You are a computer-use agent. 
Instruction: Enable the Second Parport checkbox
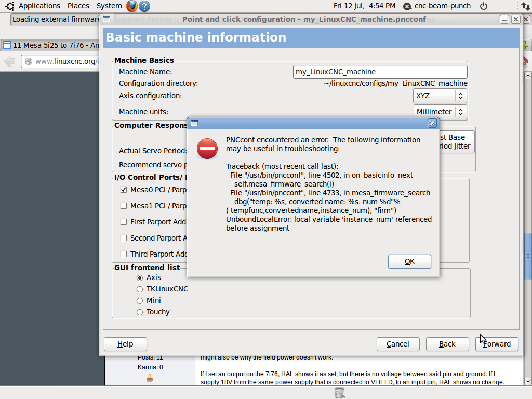(x=124, y=238)
